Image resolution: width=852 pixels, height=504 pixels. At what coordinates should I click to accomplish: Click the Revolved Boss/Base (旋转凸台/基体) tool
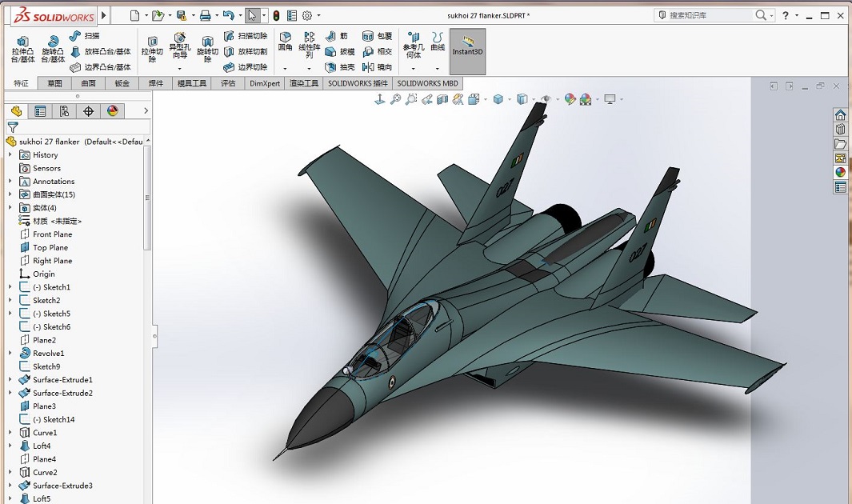pos(53,49)
